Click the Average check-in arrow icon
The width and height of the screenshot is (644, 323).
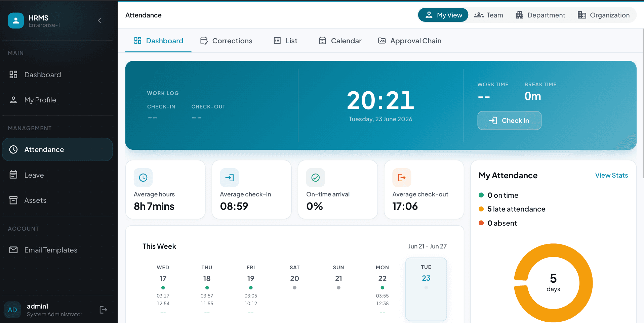[230, 178]
